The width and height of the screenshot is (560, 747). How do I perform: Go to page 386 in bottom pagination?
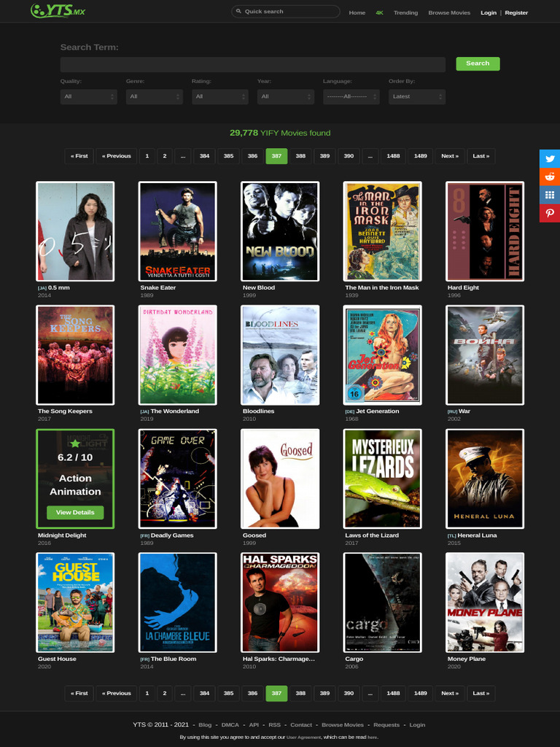click(x=252, y=694)
